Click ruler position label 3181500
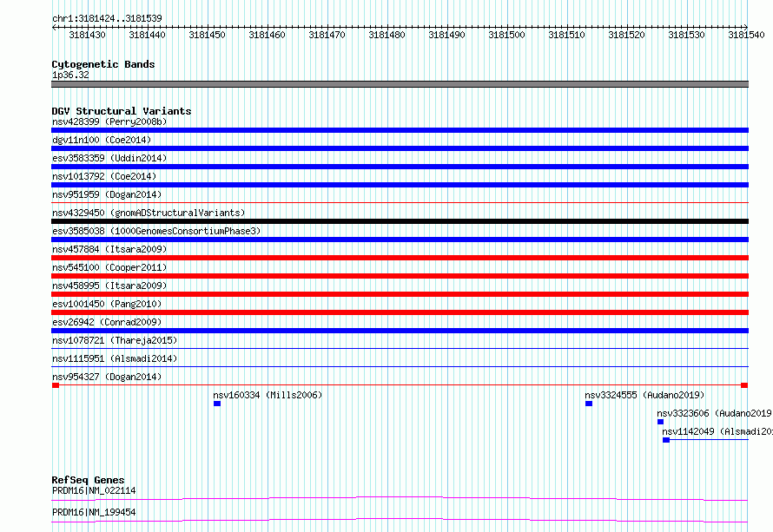Viewport: 773px width, 532px height. (506, 35)
